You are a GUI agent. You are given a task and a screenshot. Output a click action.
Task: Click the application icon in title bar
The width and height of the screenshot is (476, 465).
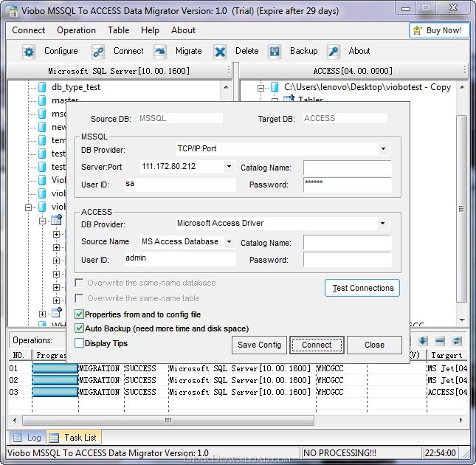tap(12, 11)
